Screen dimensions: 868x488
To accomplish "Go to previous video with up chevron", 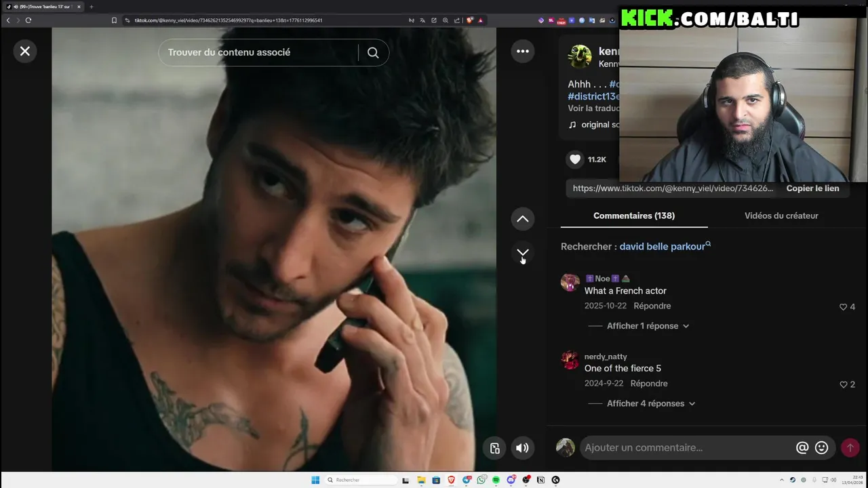I will [522, 219].
